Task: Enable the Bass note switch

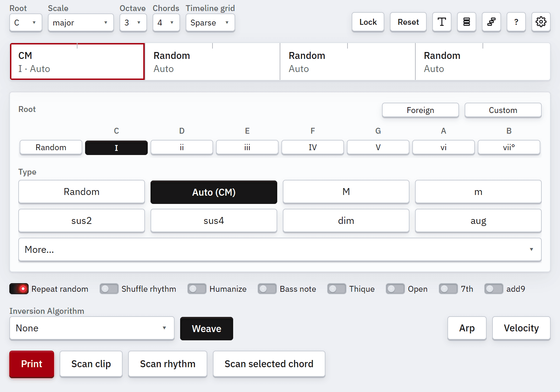Action: (267, 289)
